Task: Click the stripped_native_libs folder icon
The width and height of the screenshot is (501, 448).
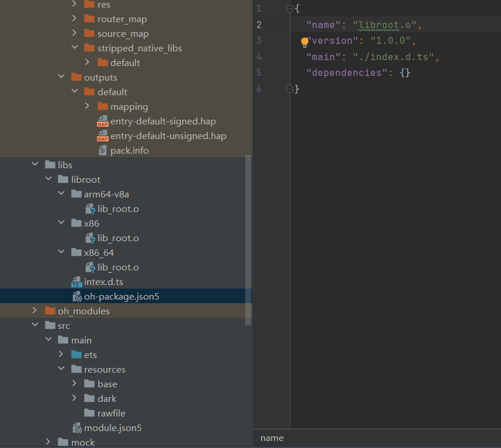Action: coord(89,48)
